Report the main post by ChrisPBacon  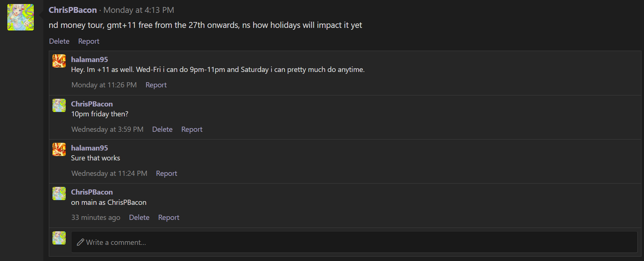point(89,41)
